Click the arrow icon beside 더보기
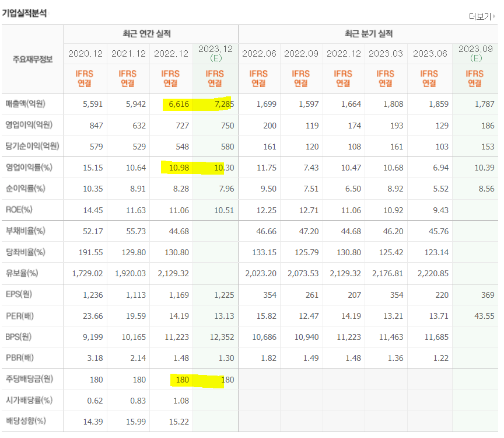This screenshot has width=504, height=438. (494, 16)
